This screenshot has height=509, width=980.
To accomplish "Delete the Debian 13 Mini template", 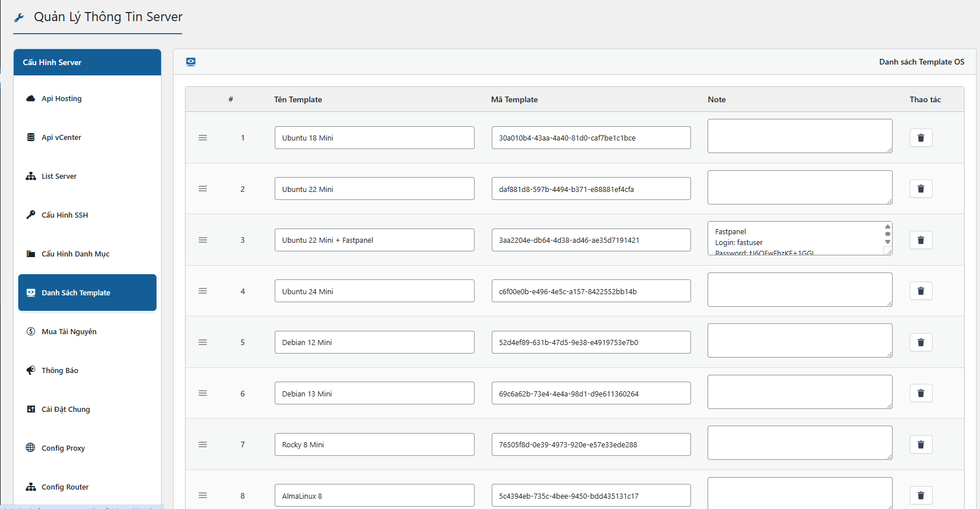I will (x=921, y=393).
